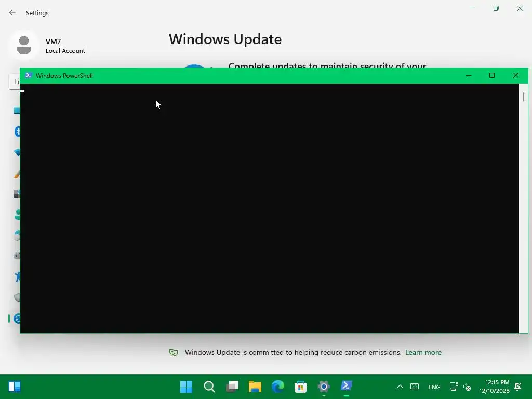Maximize the Windows PowerShell window
Screen dimensions: 532x399
tap(492, 75)
